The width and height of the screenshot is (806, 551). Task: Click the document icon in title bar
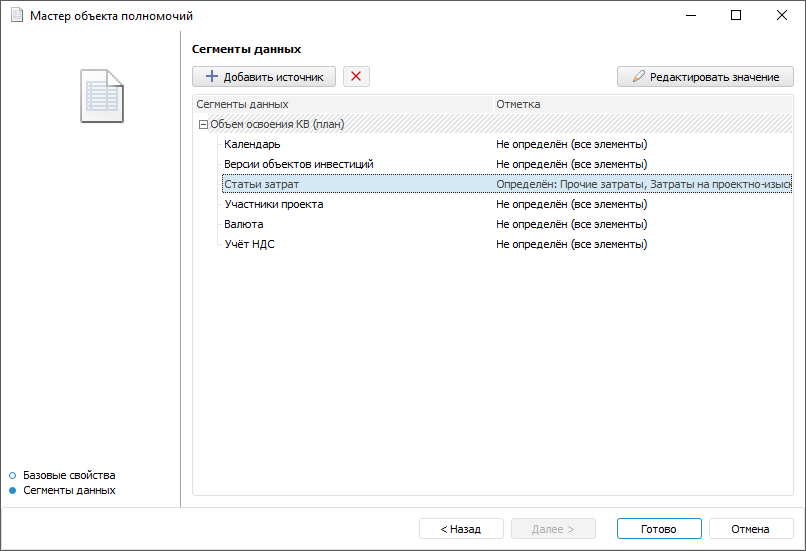coord(16,16)
